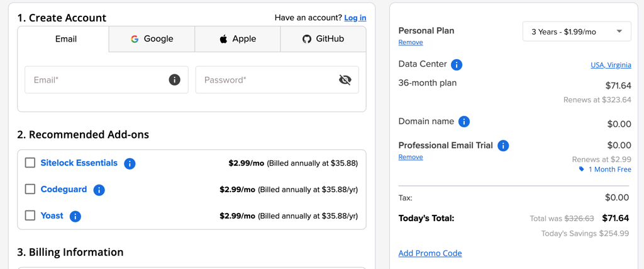Click the Apple logo icon in the tab
The width and height of the screenshot is (644, 269).
[223, 39]
